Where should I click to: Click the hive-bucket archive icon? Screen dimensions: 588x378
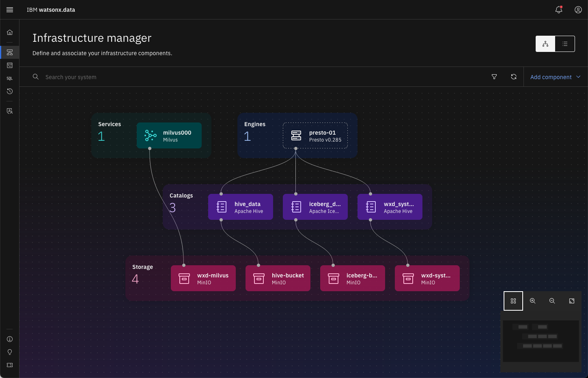(259, 278)
